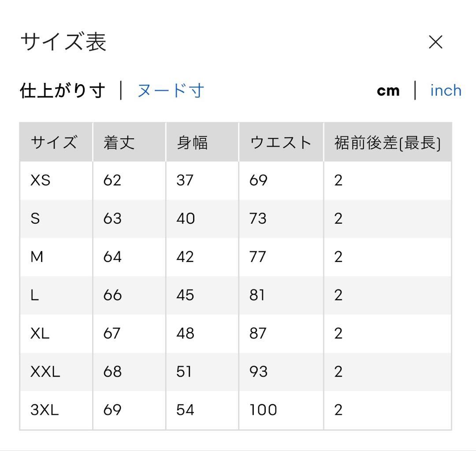Click the XS 着丈 value 62
Screen dimensions: 476x451
(112, 180)
